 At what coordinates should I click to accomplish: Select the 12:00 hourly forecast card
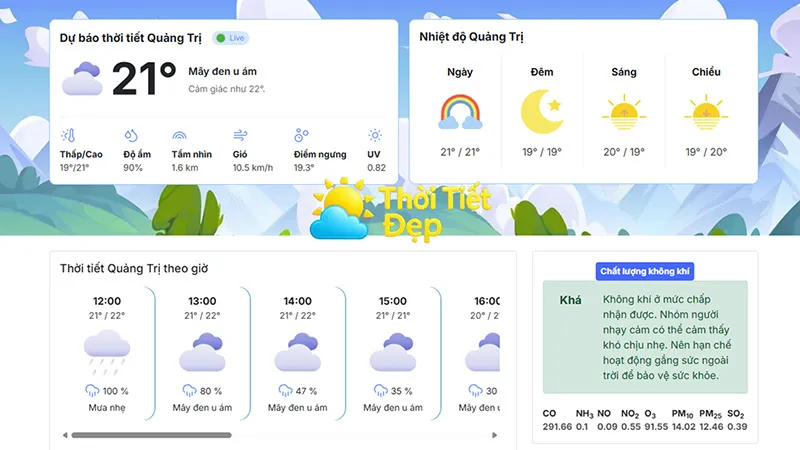(x=107, y=352)
